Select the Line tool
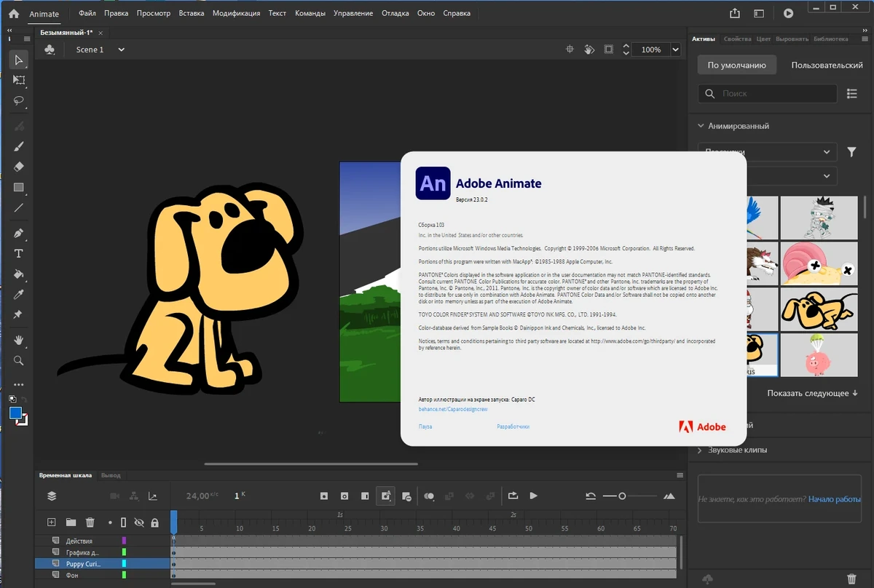874x588 pixels. click(19, 207)
